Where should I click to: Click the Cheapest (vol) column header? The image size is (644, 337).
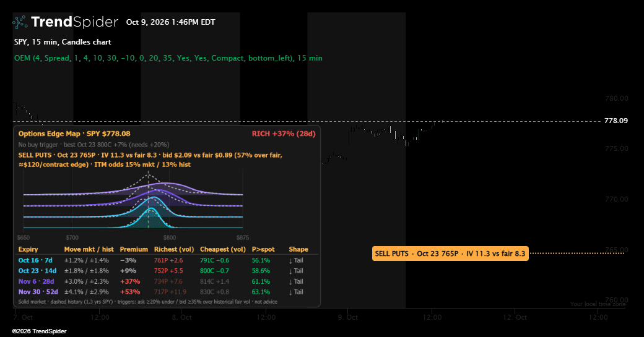point(223,249)
